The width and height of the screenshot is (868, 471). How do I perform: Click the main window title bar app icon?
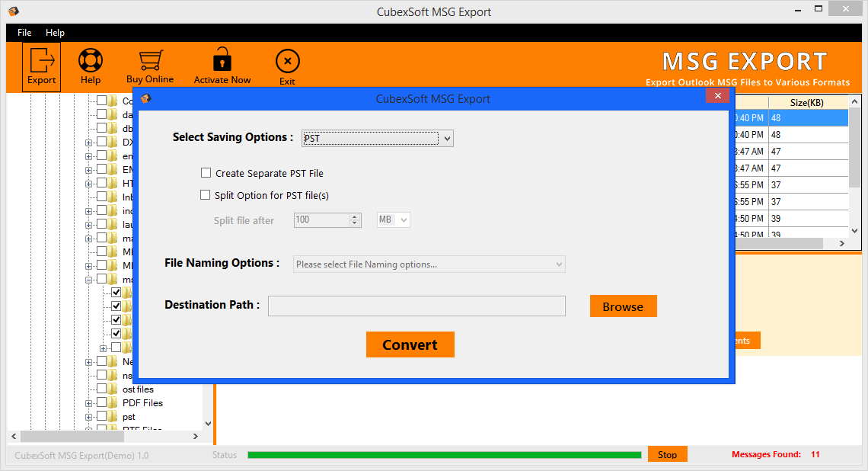(x=14, y=11)
